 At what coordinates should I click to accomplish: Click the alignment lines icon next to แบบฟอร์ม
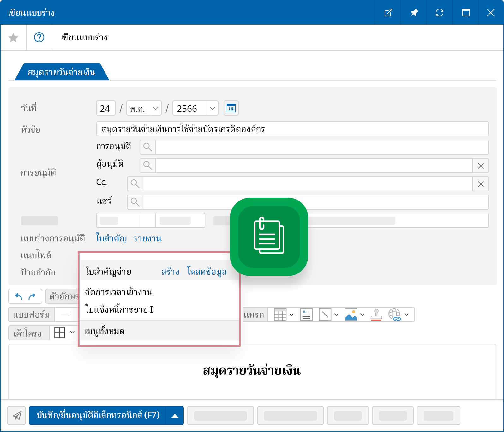(x=65, y=313)
